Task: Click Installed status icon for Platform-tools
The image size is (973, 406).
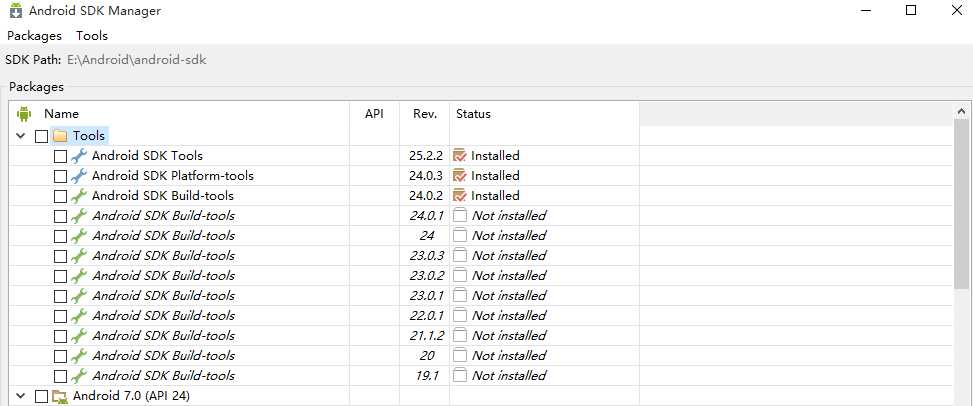Action: point(460,176)
